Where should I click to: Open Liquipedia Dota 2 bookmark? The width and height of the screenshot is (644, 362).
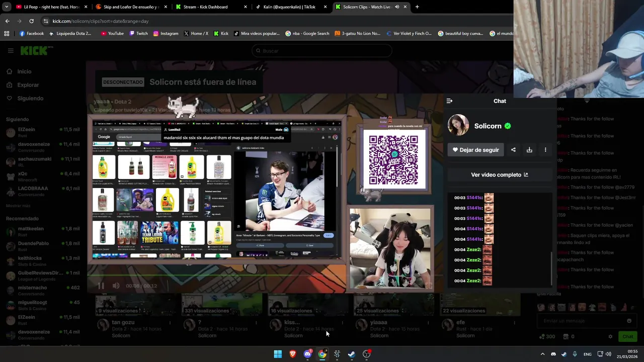[70, 34]
